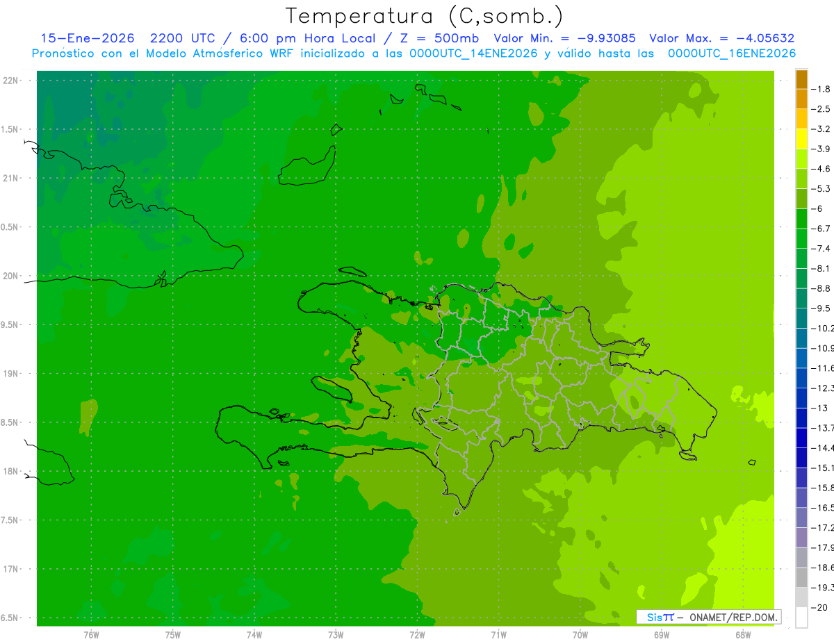The height and width of the screenshot is (644, 834).
Task: Click the 18N latitude label
Action: (11, 471)
